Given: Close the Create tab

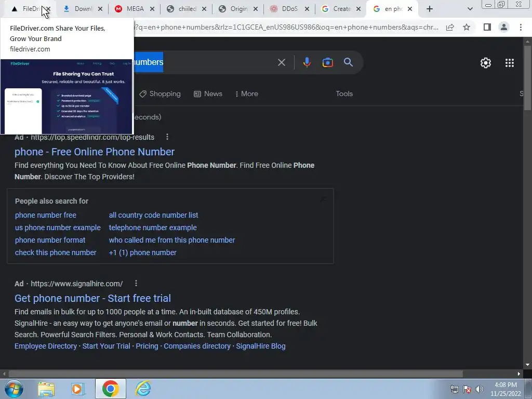Looking at the screenshot, I should point(358,9).
